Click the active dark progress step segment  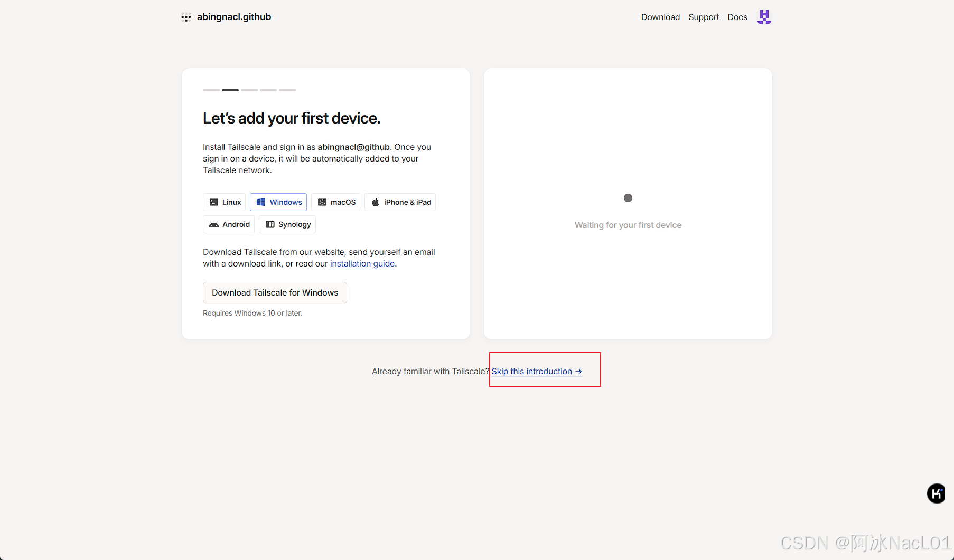pos(230,90)
